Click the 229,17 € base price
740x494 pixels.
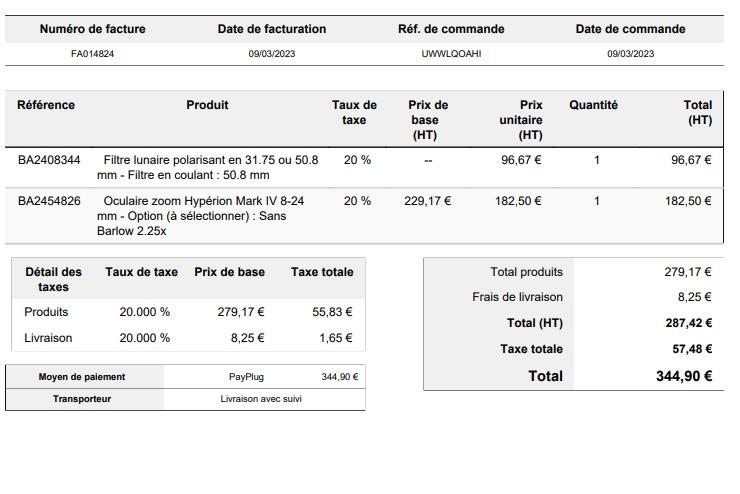[427, 201]
